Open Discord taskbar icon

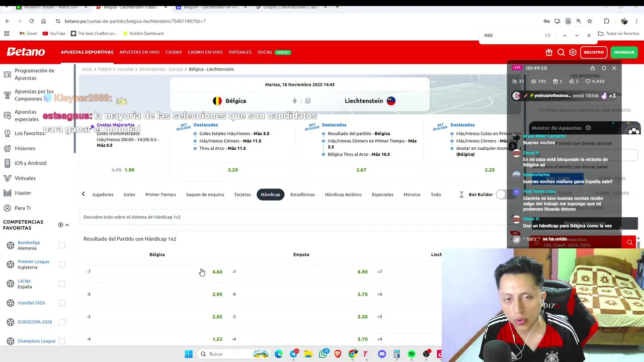coord(382,354)
